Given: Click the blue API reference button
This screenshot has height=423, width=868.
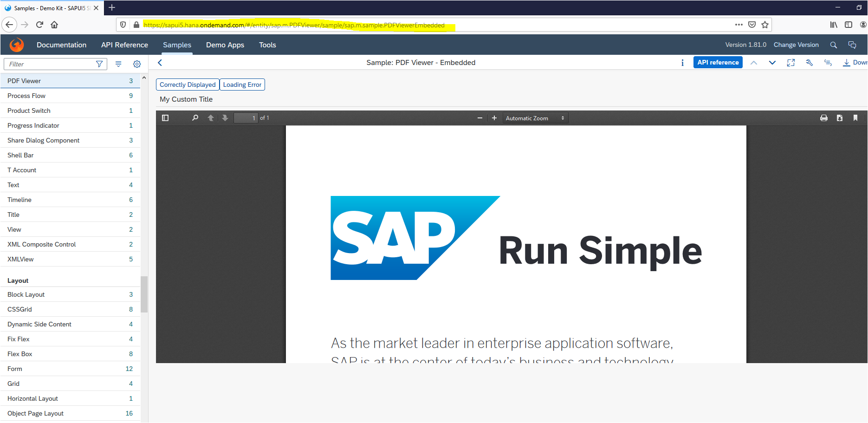Looking at the screenshot, I should click(x=718, y=62).
